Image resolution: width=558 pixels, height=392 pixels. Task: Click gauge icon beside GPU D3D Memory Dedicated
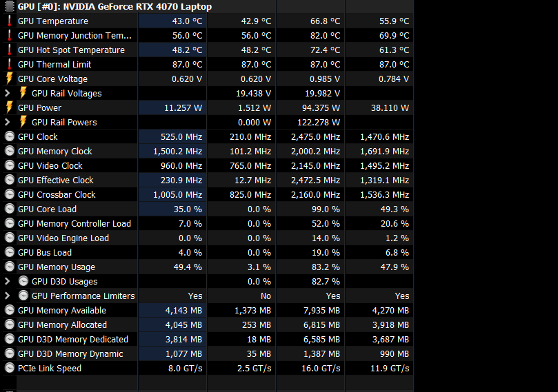tap(10, 340)
